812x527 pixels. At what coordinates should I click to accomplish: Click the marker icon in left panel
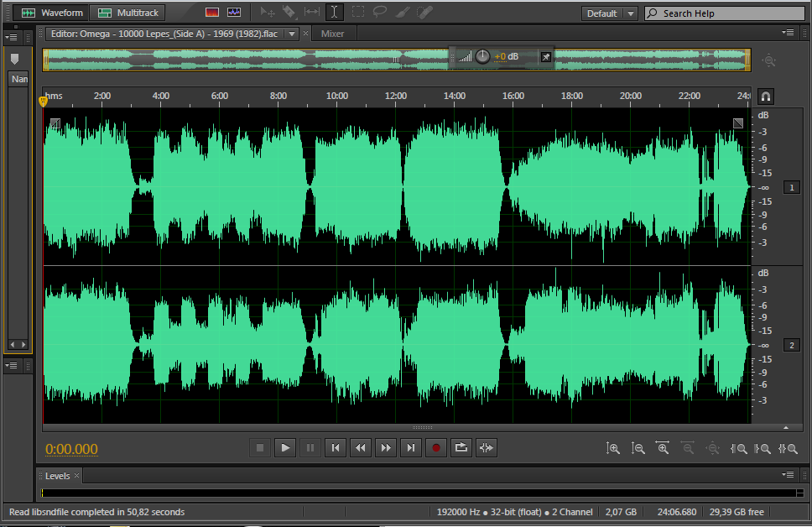(x=14, y=59)
